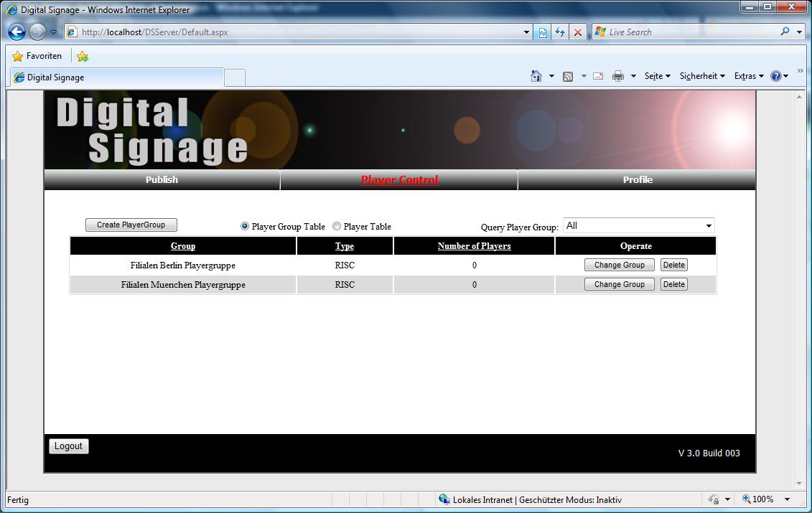Click the Stop loading red X icon

tap(577, 32)
